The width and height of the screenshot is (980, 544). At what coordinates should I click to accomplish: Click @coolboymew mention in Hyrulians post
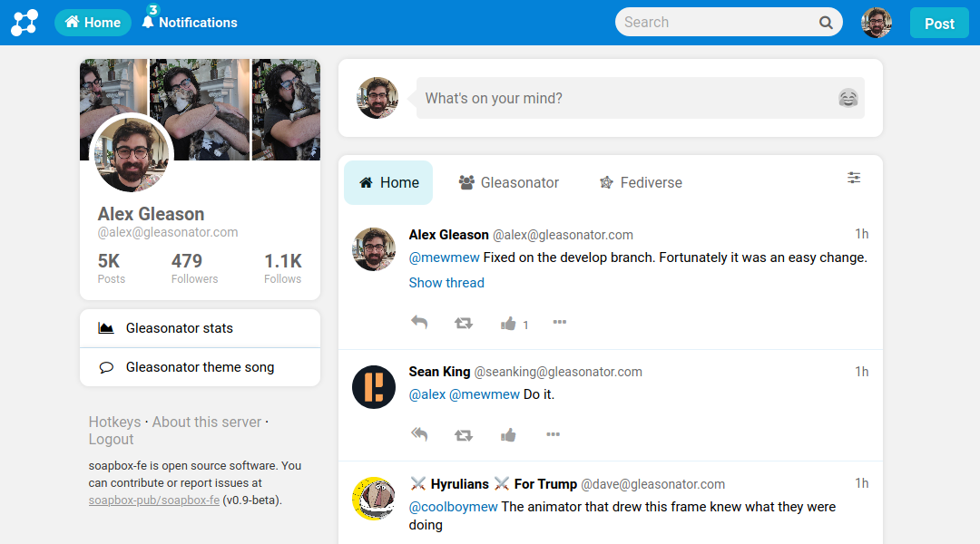pyautogui.click(x=453, y=507)
